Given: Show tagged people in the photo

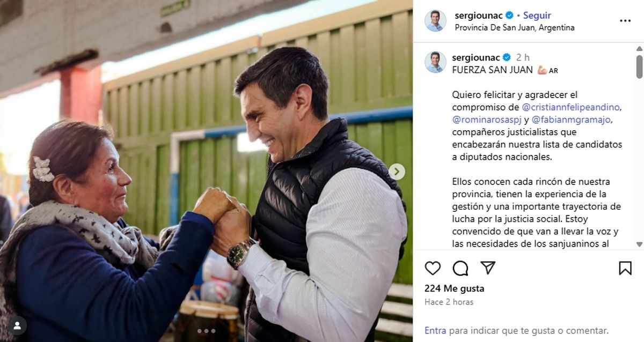Looking at the screenshot, I should click(17, 325).
